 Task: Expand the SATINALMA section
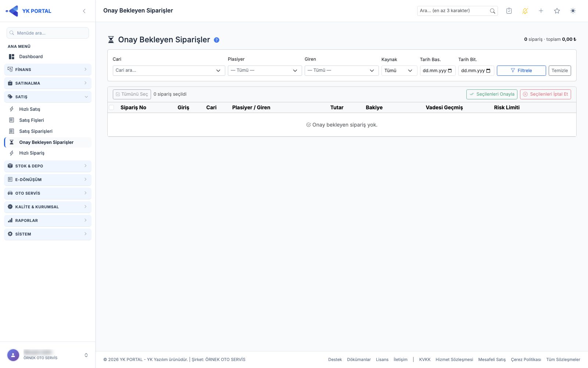tap(48, 83)
